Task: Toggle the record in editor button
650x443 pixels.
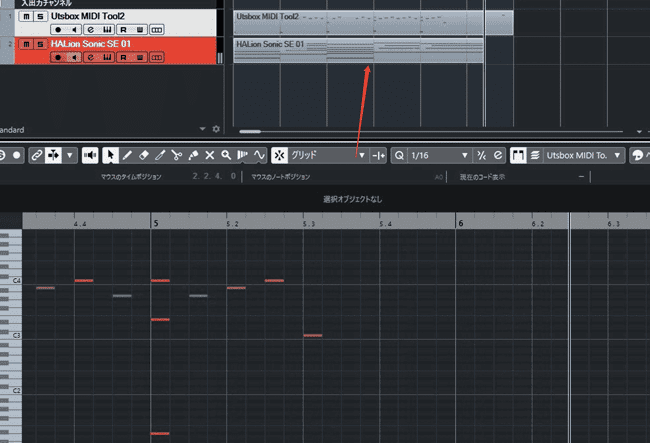Action: 17,155
